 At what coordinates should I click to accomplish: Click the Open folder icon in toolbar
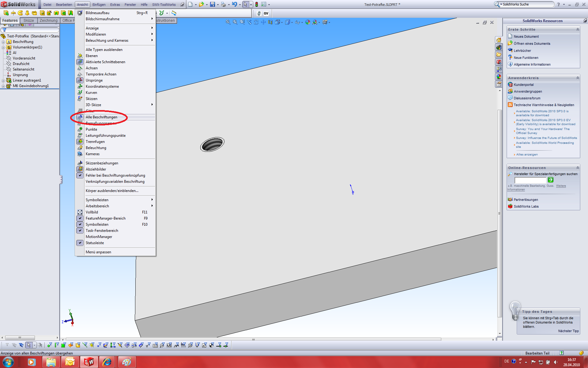point(201,5)
